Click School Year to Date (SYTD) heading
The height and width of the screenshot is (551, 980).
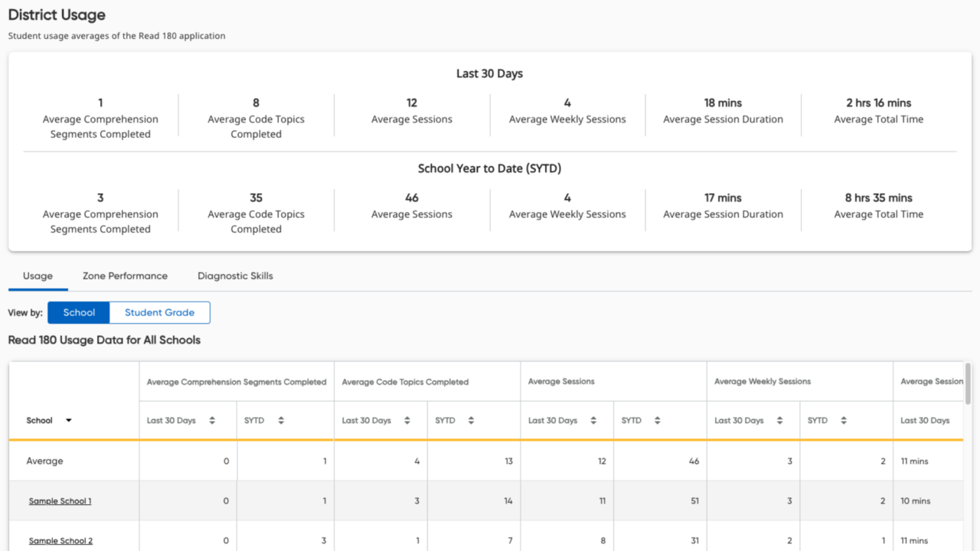point(490,168)
